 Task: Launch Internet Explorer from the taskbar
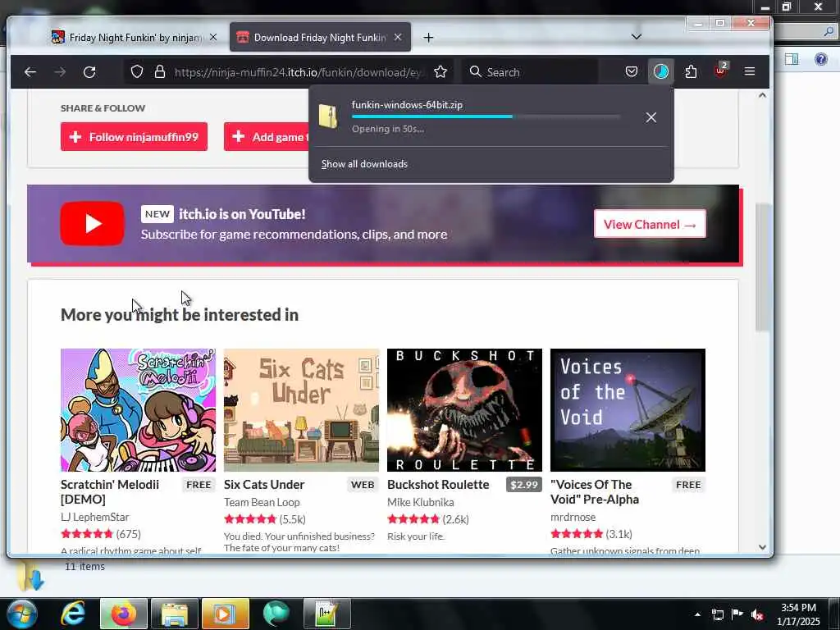(x=73, y=614)
